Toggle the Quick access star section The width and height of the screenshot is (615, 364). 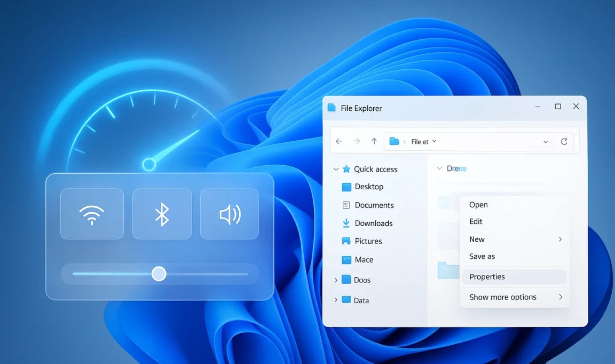click(346, 169)
